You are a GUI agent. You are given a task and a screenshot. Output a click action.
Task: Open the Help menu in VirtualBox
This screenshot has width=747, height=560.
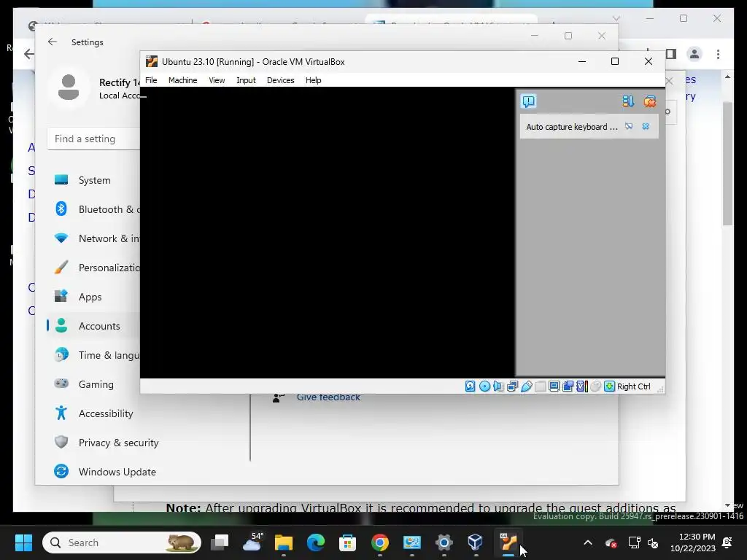pyautogui.click(x=313, y=80)
